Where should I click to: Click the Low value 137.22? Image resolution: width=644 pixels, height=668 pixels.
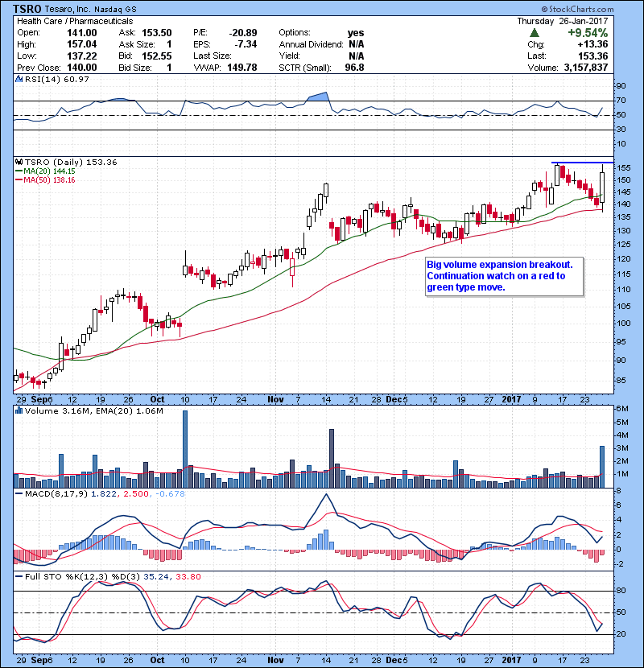(x=82, y=56)
